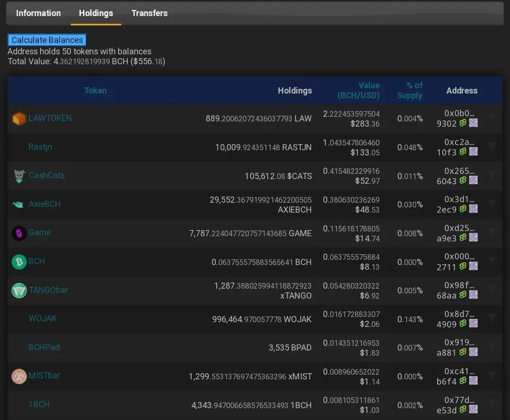The width and height of the screenshot is (510, 420).
Task: Click the purple radar icon in the AxieBCH row
Action: 474,209
